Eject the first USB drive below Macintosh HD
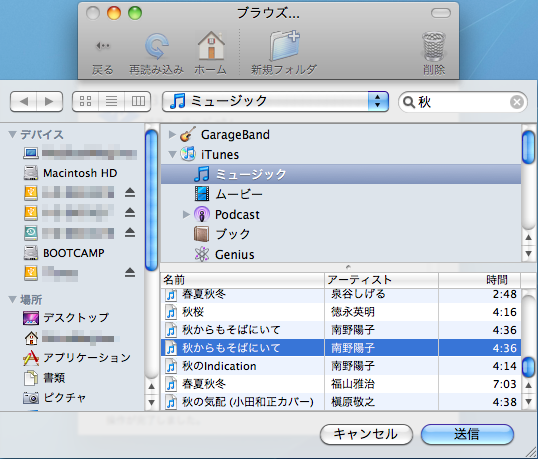 [130, 193]
